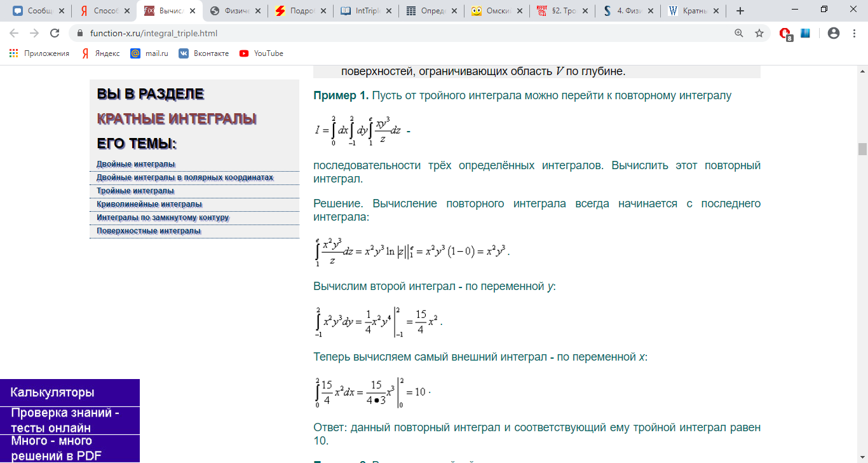
Task: Open Двойные интегралы в полярных координатах
Action: (185, 177)
